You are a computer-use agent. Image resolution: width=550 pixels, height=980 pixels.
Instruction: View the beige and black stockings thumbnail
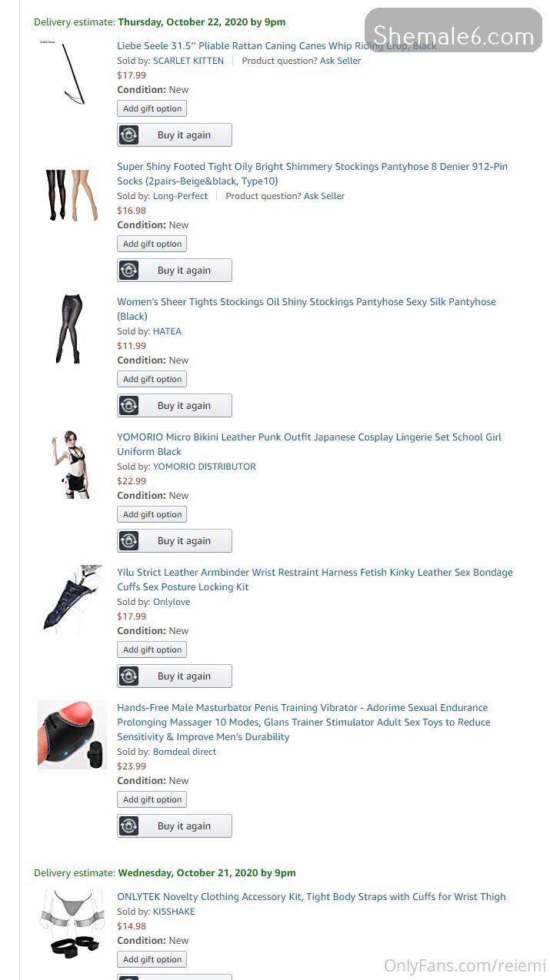pos(72,195)
